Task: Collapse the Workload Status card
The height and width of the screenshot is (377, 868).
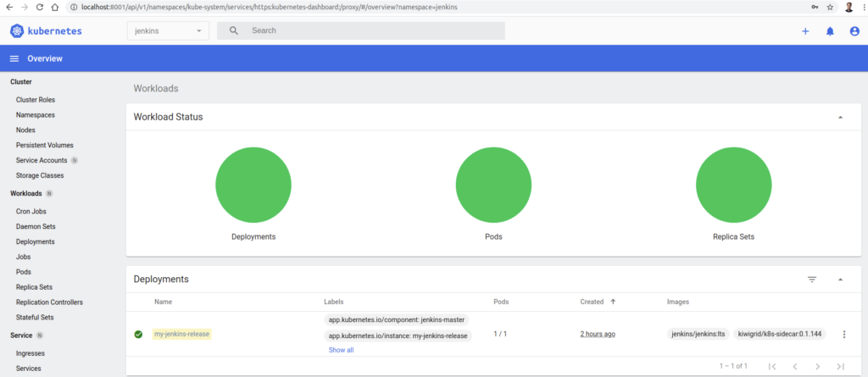Action: point(840,117)
